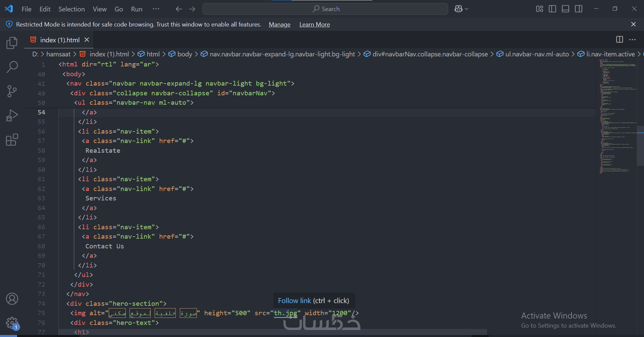The width and height of the screenshot is (644, 337).
Task: Open the Run and Debug view
Action: tap(12, 115)
